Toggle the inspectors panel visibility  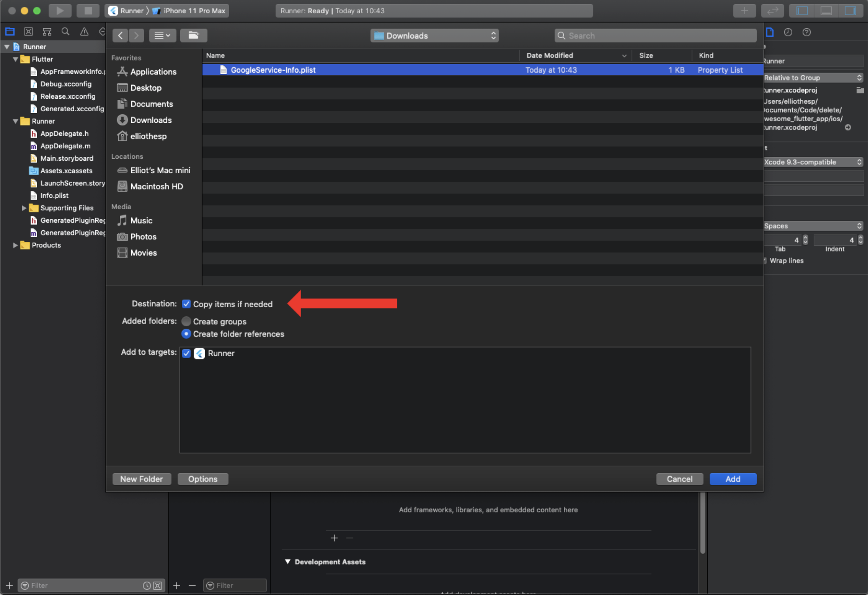[x=850, y=10]
